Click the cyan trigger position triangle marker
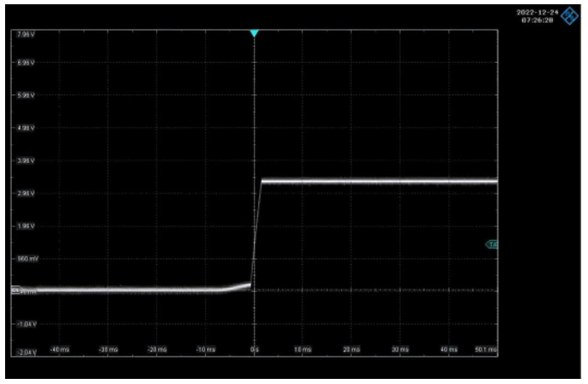 coord(254,33)
